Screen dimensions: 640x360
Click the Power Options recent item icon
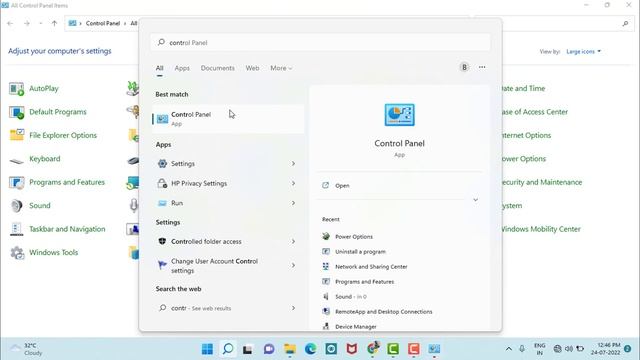tap(326, 236)
